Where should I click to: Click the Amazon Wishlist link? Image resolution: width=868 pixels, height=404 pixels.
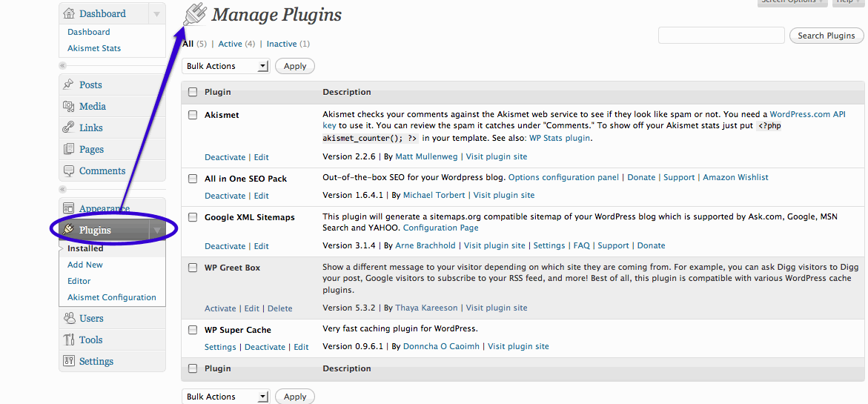click(736, 178)
